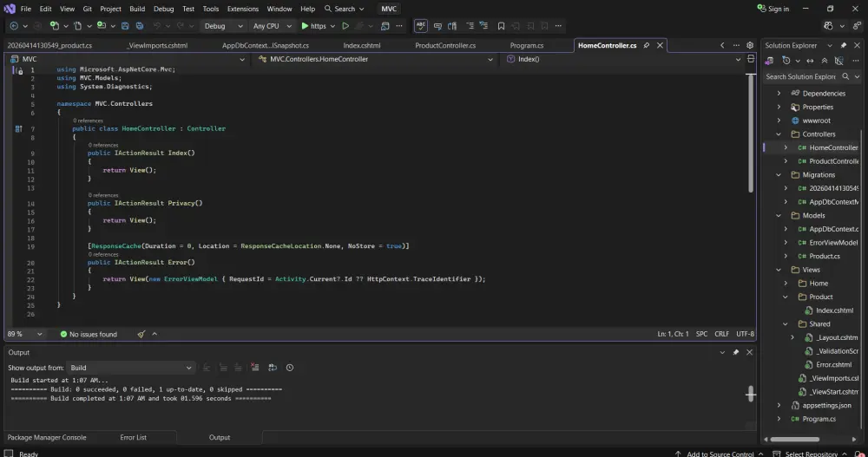Open the MVC project scope dropdown
The width and height of the screenshot is (868, 457).
[128, 59]
